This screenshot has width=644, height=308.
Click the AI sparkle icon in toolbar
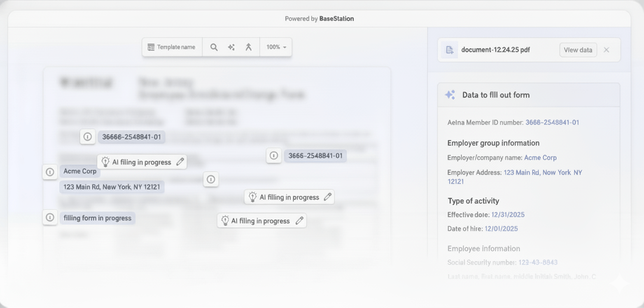(x=231, y=47)
